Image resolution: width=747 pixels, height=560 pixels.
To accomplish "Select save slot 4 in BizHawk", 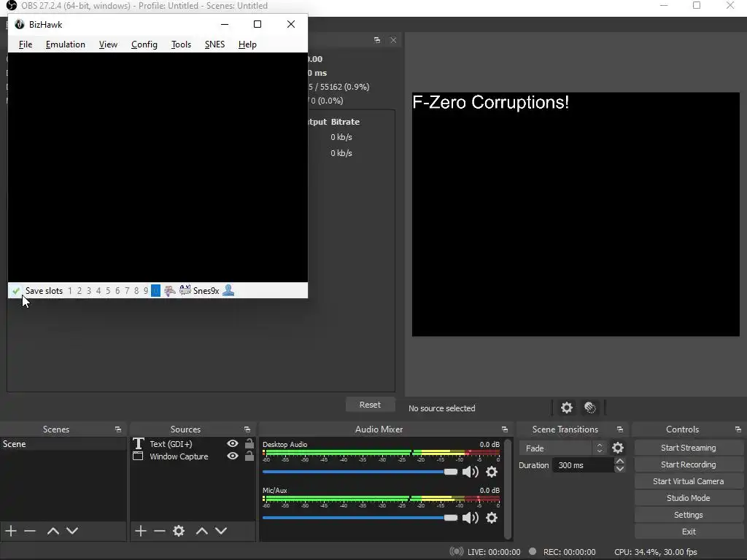I will (98, 291).
